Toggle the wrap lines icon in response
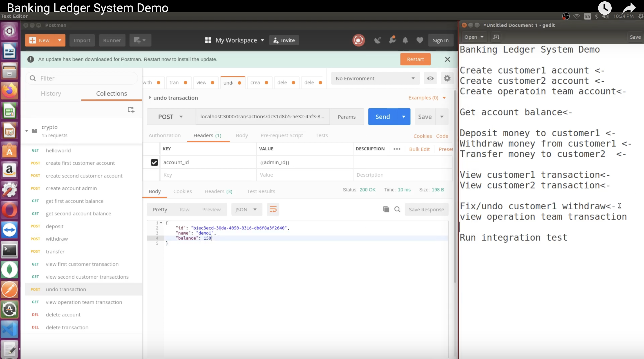The width and height of the screenshot is (644, 359). point(273,209)
